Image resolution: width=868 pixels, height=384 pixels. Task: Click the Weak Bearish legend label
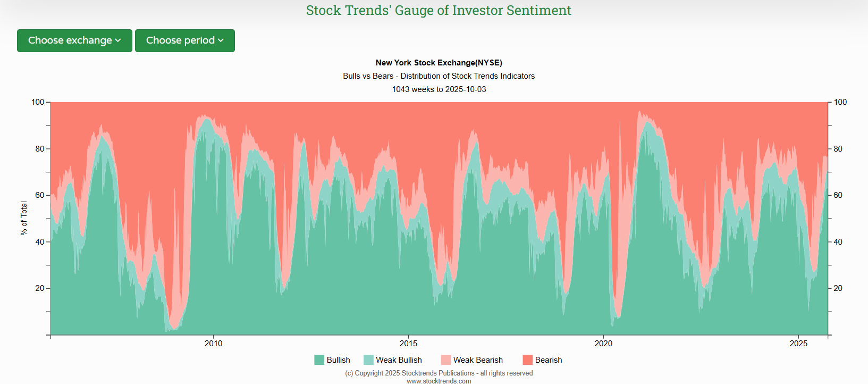click(x=478, y=360)
